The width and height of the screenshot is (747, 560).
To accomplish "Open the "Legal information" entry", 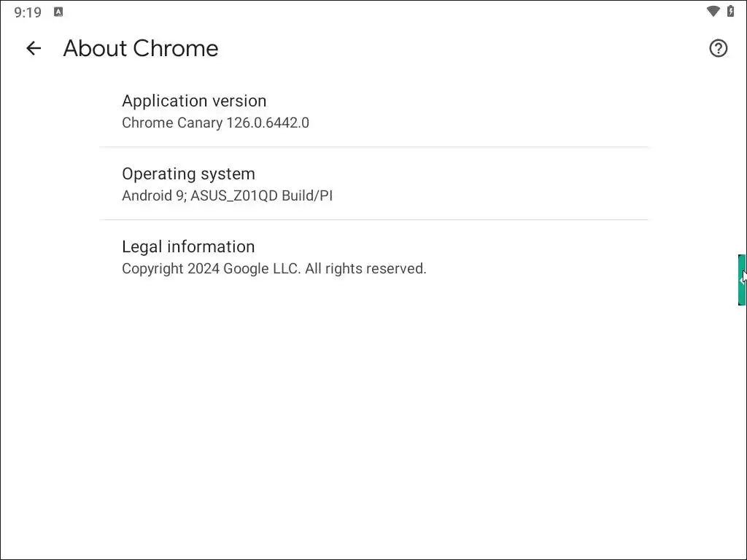I will tap(188, 246).
